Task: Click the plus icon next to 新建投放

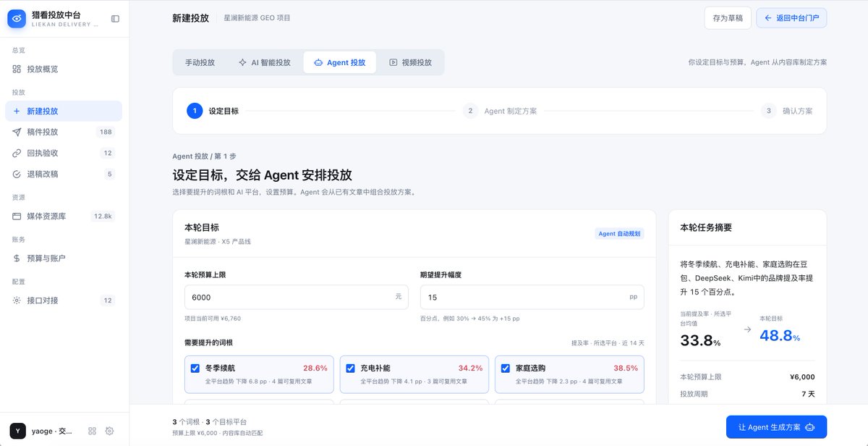Action: coord(17,111)
